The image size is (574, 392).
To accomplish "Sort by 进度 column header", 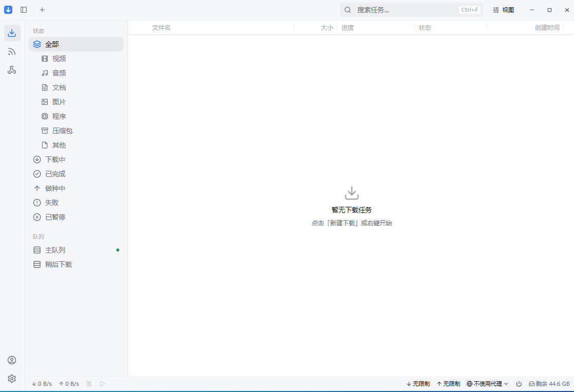I will [348, 28].
